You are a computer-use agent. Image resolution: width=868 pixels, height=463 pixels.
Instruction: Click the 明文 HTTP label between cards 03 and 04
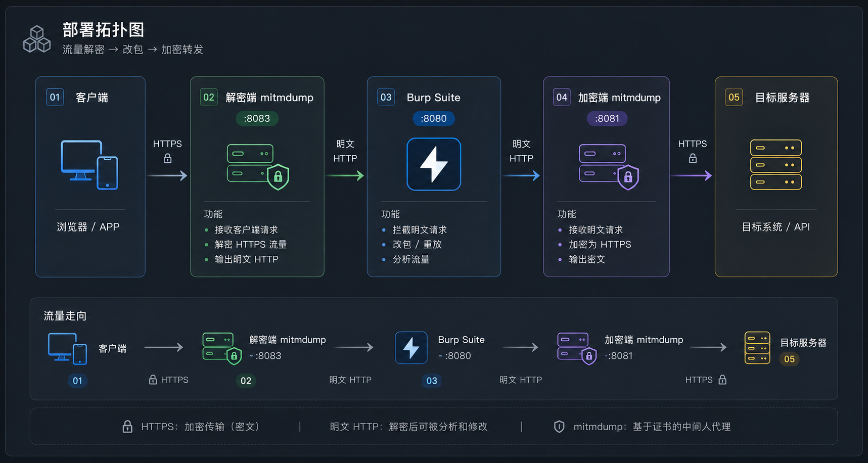pos(521,151)
